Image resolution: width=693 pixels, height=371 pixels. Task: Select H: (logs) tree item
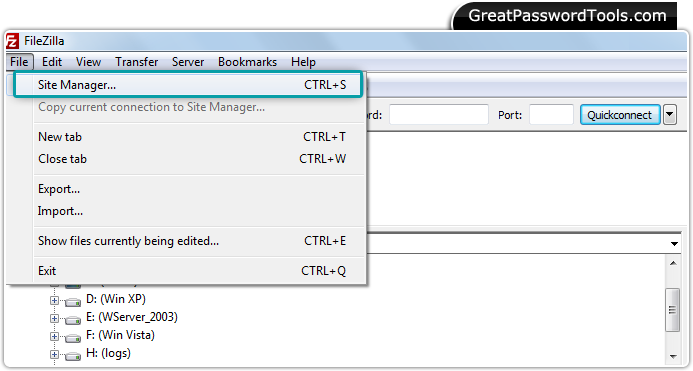tap(108, 353)
